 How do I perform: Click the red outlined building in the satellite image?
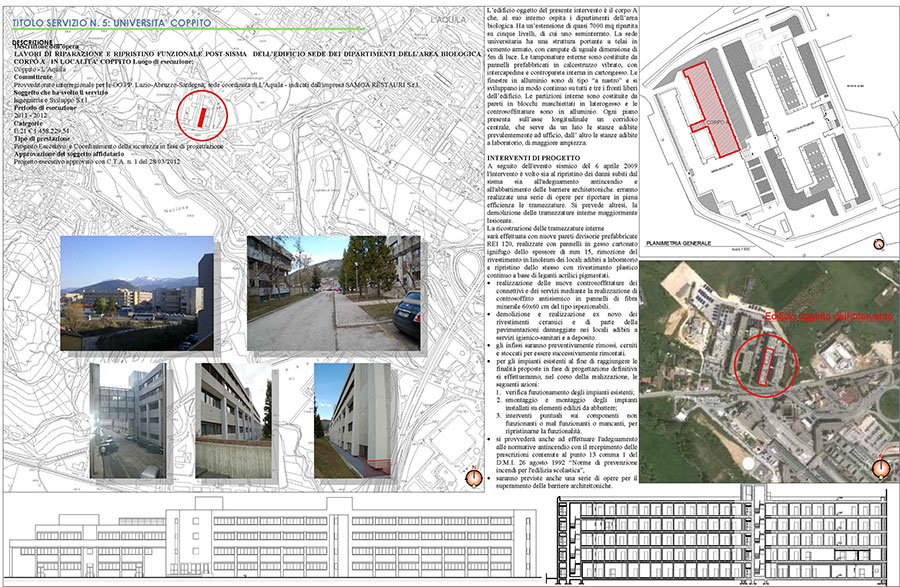pyautogui.click(x=765, y=366)
